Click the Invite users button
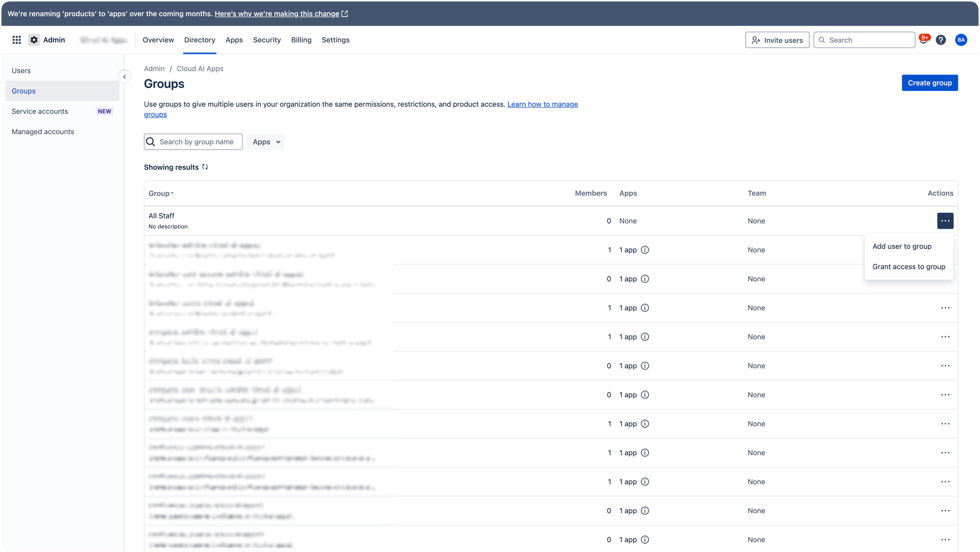Screen dimensions: 980x552 point(777,40)
